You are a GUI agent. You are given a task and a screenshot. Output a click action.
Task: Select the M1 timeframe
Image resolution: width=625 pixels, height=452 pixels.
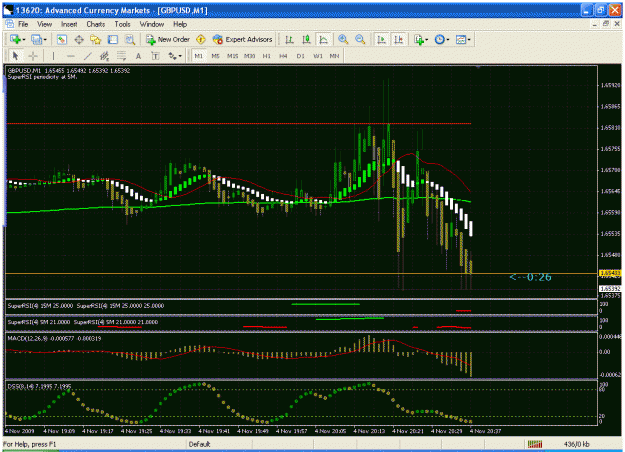(x=199, y=56)
